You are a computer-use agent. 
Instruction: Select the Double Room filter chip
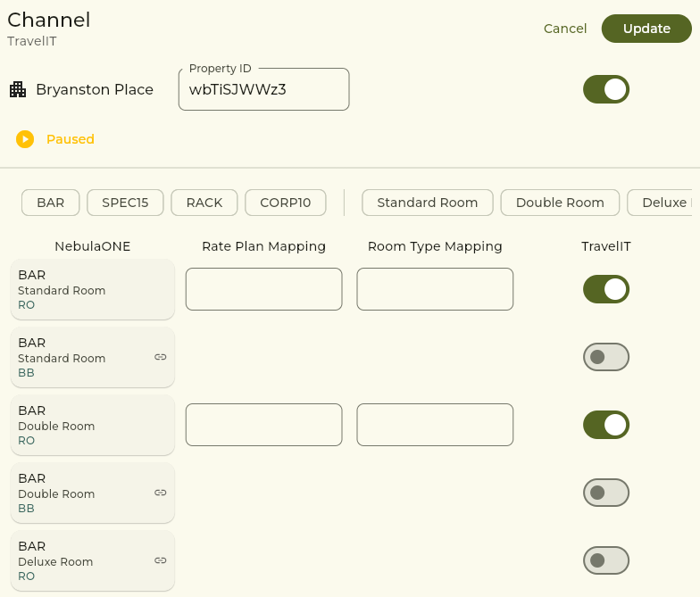coord(560,203)
